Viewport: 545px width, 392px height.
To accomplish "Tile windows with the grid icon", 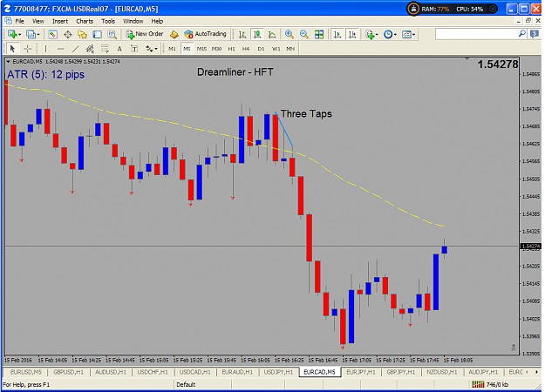I will 319,34.
